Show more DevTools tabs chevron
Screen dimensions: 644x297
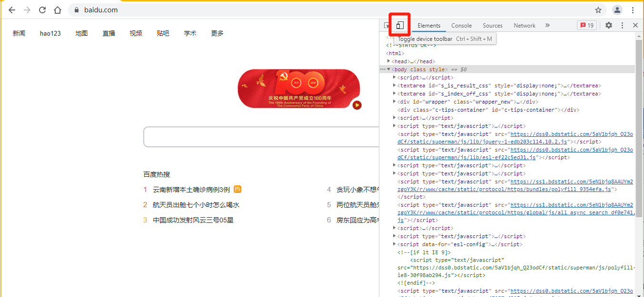click(547, 25)
